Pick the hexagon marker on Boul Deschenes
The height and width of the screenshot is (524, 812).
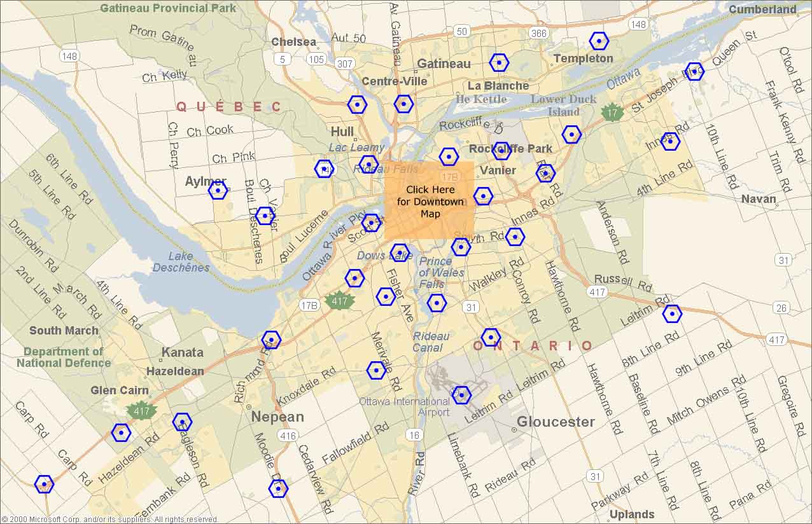pos(265,216)
